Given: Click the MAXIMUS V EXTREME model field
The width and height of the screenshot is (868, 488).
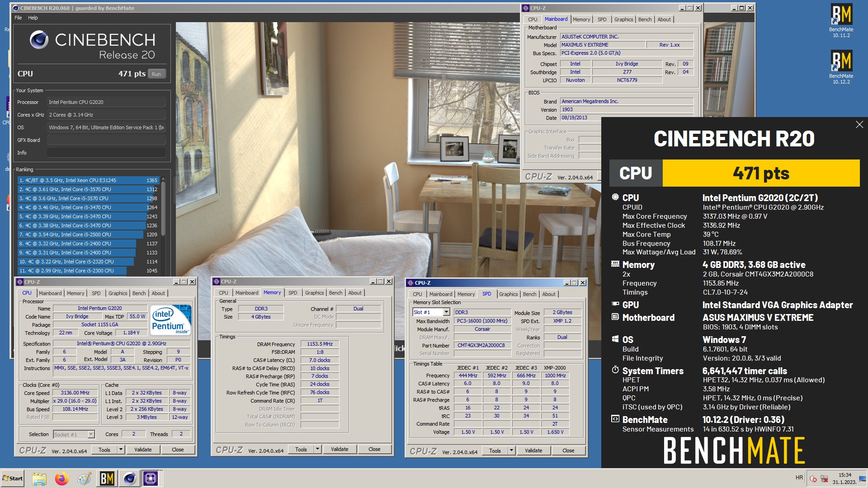Looking at the screenshot, I should tap(603, 45).
